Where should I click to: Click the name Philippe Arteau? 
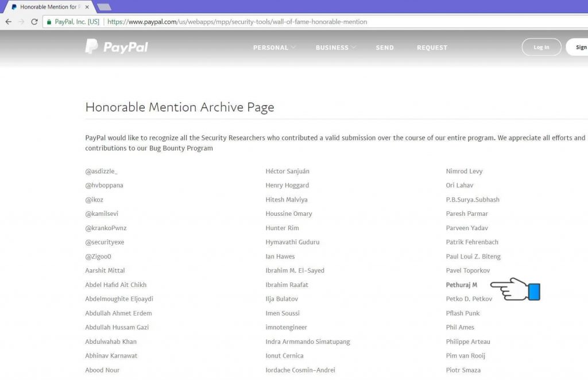click(468, 342)
